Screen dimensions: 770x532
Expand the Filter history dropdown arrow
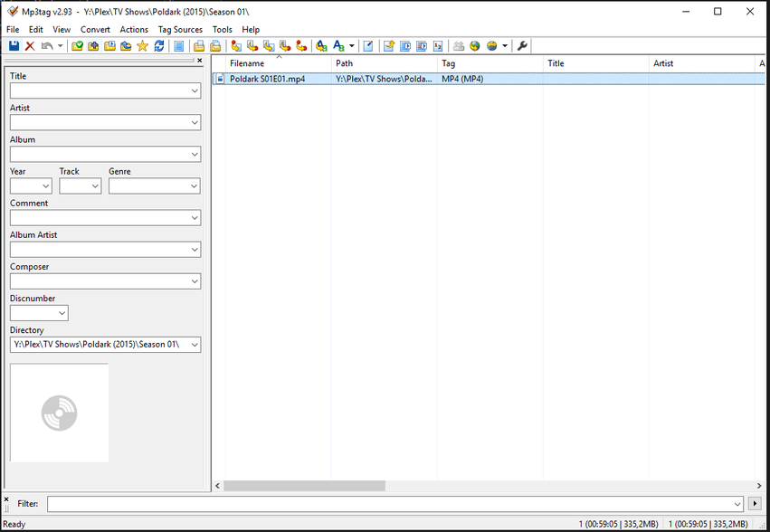pyautogui.click(x=737, y=504)
